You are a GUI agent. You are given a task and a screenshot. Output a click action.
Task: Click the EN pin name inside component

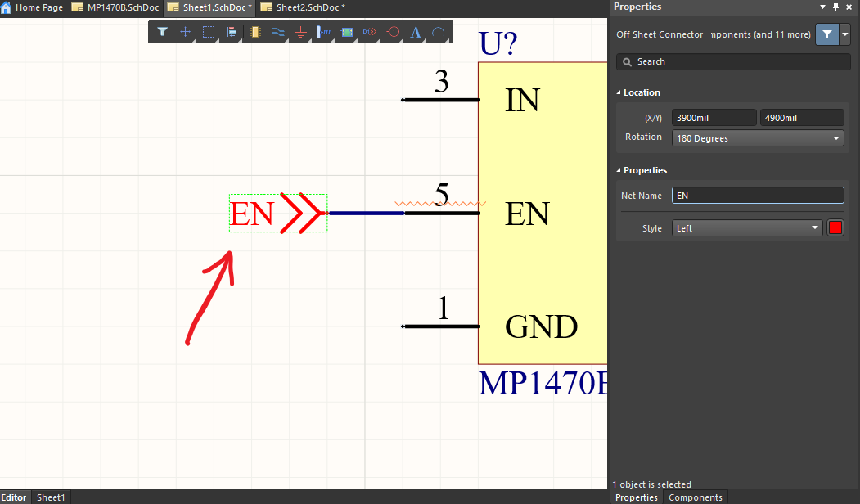pos(526,214)
